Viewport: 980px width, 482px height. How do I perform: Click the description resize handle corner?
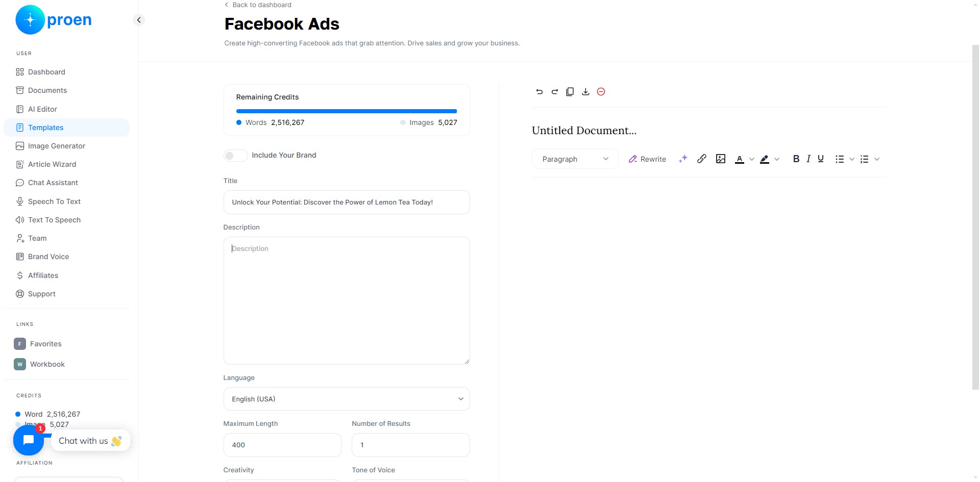467,361
